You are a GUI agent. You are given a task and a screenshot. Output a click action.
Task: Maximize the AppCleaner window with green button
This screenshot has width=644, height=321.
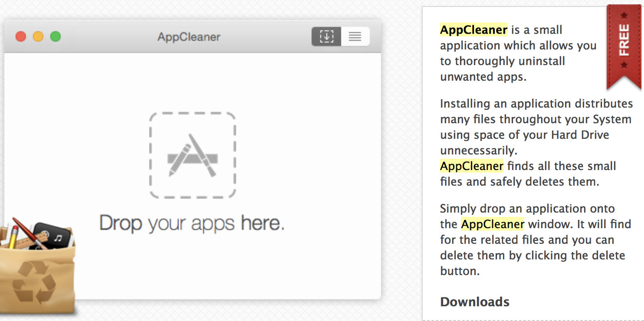(55, 37)
